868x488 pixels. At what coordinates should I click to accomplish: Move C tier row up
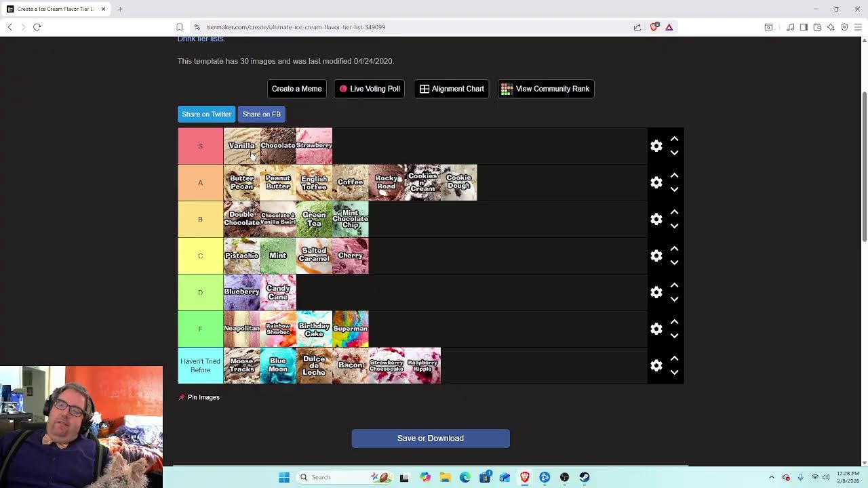pos(674,249)
